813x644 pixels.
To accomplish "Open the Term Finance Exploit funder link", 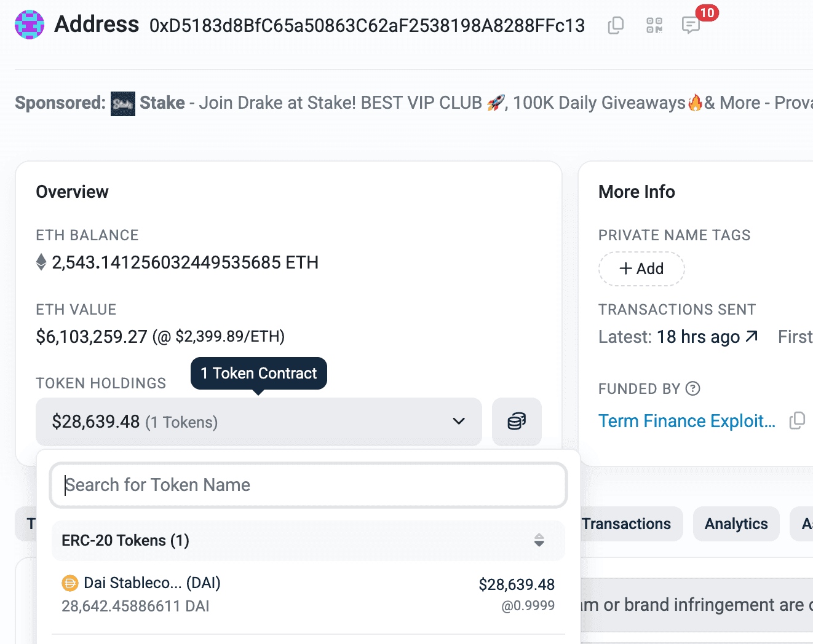I will point(687,421).
